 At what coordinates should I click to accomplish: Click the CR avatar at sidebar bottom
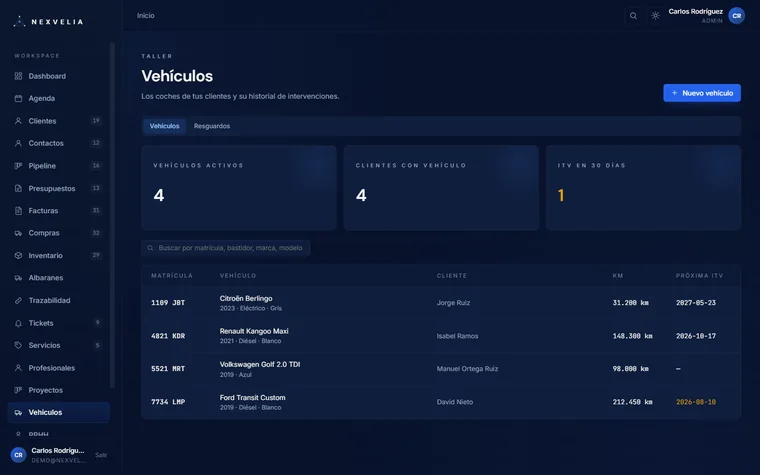(18, 455)
